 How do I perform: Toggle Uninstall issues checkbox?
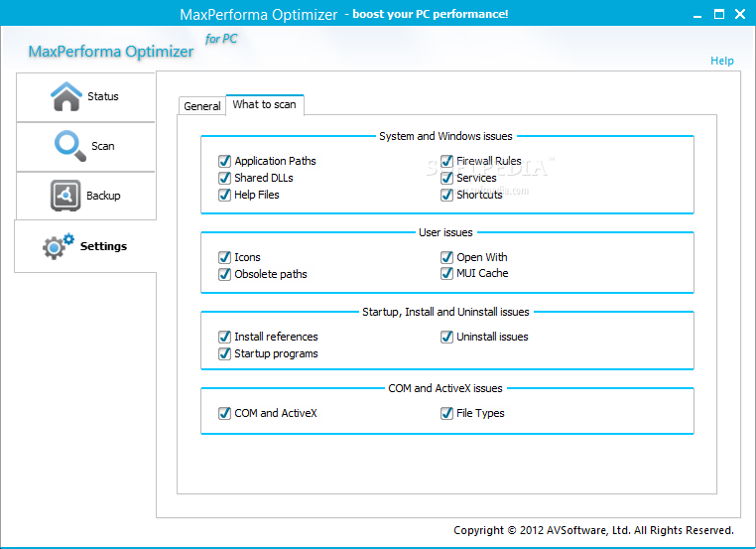(446, 337)
